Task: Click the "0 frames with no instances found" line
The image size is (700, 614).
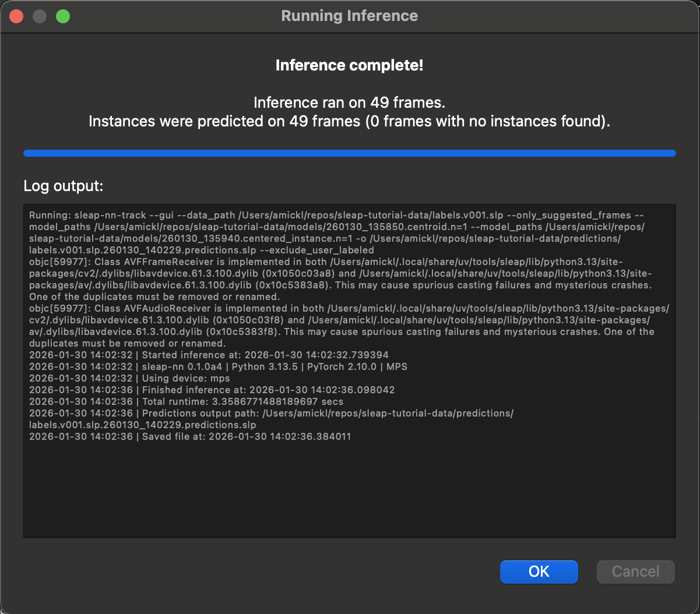Action: click(x=350, y=122)
